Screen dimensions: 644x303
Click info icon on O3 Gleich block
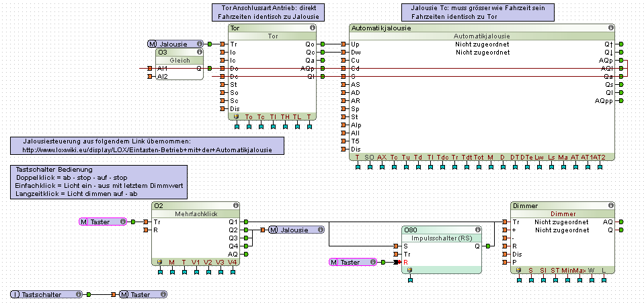[x=200, y=53]
